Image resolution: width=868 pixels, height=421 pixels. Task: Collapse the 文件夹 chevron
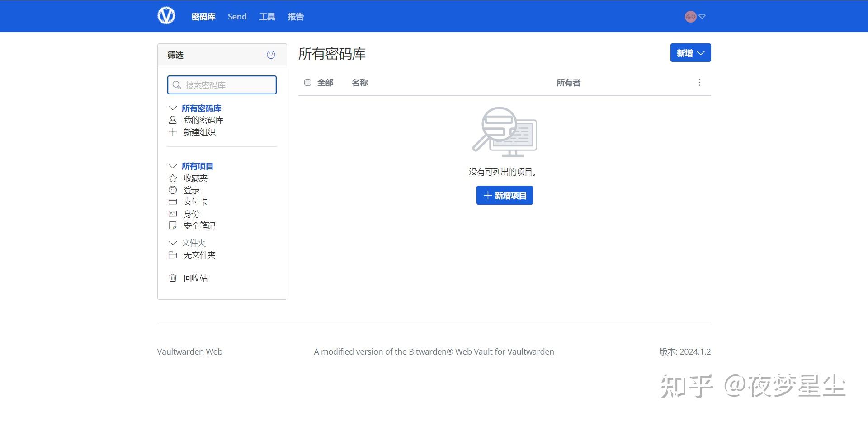pos(172,243)
